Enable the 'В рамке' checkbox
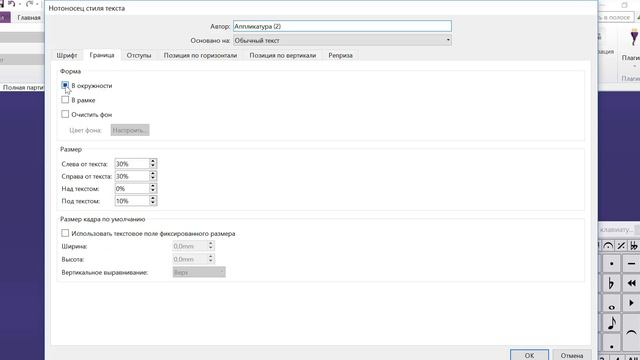 click(x=65, y=100)
